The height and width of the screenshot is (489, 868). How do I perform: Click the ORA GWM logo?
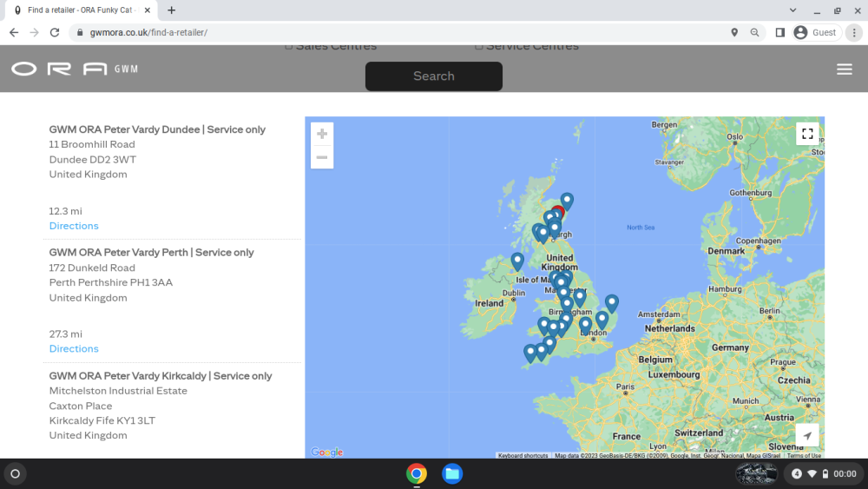(x=75, y=69)
